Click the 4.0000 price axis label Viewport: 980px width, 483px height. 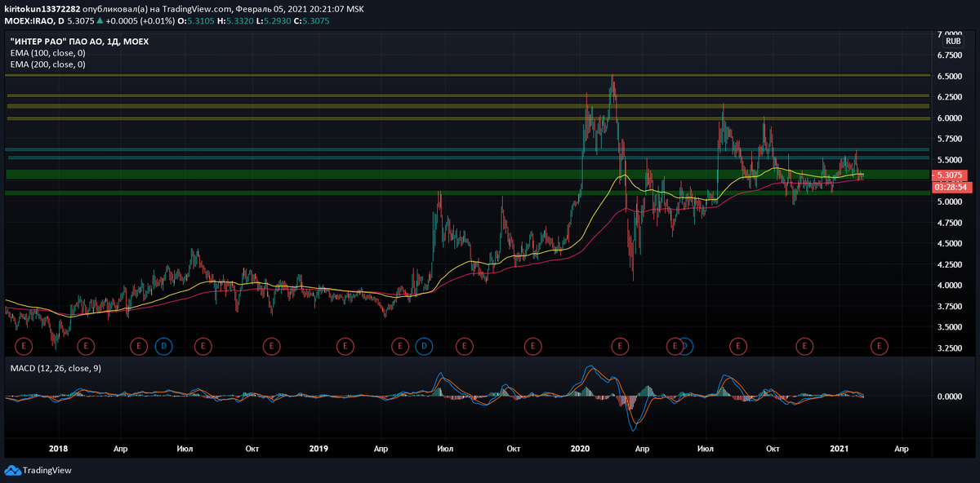pos(950,286)
